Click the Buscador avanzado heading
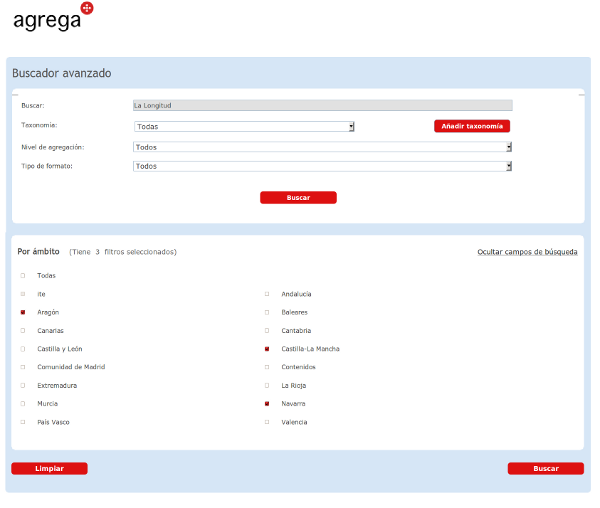600x508 pixels. (x=62, y=73)
